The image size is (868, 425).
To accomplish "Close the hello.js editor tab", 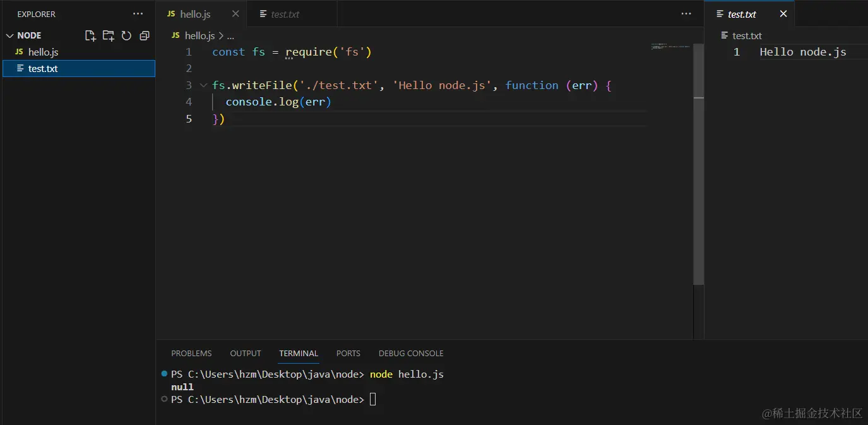I will click(235, 14).
